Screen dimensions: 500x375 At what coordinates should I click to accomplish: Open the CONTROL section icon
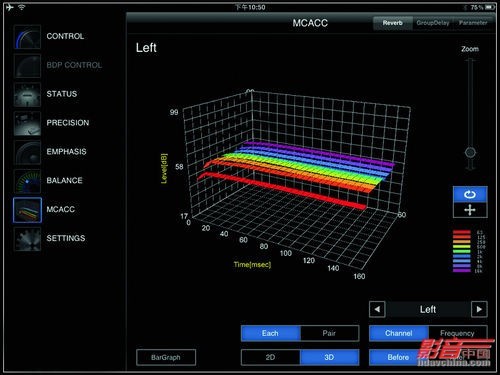pos(27,37)
